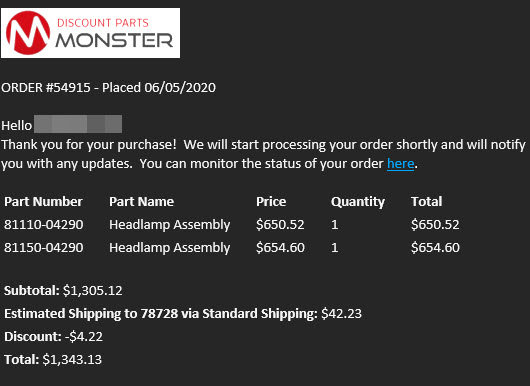Click the Subtotal amount $1,305.12

[x=93, y=291]
